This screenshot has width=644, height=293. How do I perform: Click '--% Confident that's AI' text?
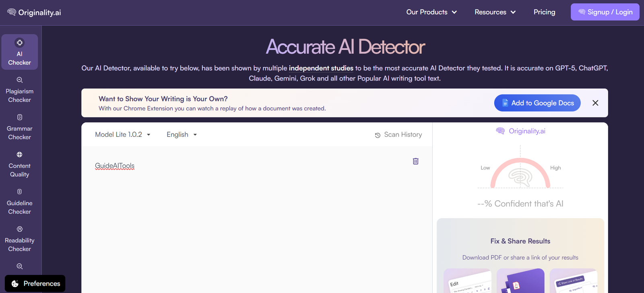click(x=520, y=204)
